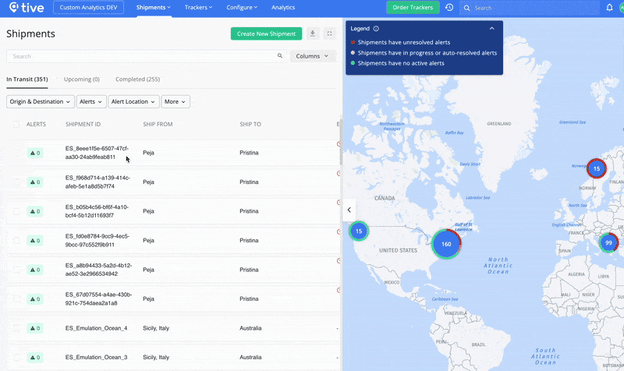Check the box for ES_Emulation_Ocean_4
Screen dimensions: 624x371
[x=16, y=328]
